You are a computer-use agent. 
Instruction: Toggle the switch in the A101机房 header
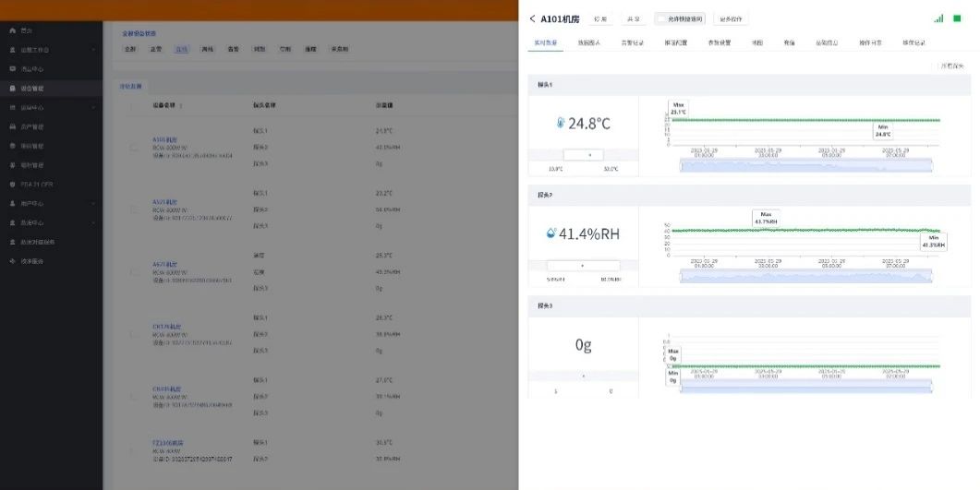[660, 18]
